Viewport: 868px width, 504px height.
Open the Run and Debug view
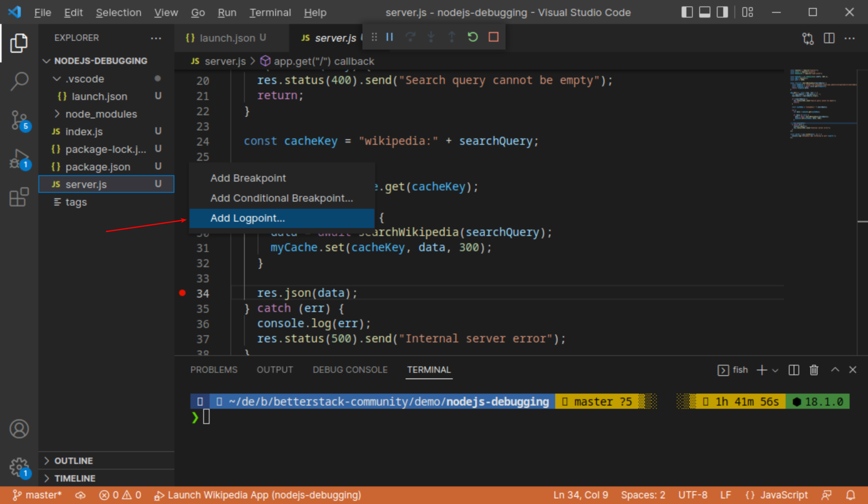point(19,159)
